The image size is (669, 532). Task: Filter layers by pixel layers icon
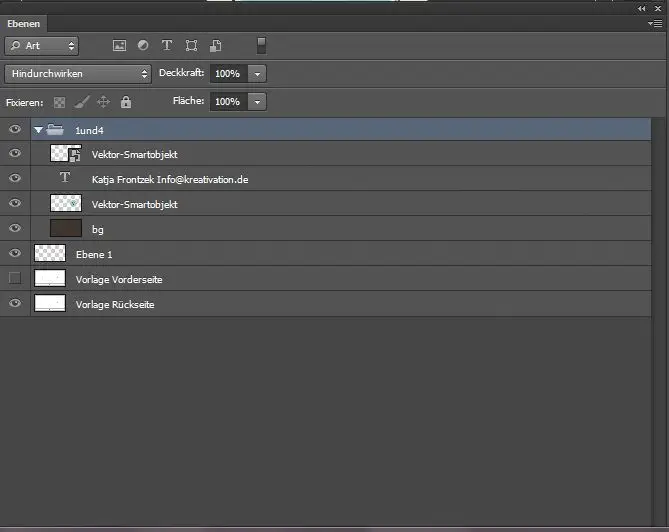coord(119,46)
